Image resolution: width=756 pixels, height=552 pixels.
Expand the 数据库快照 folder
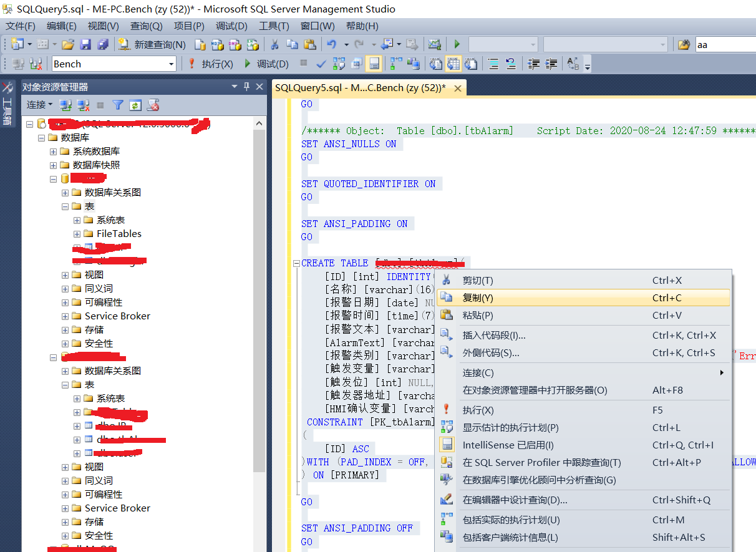[x=54, y=165]
